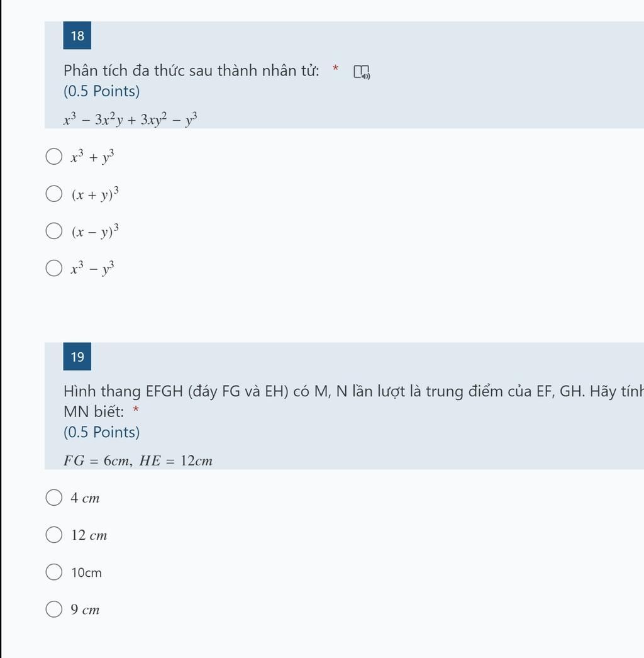The image size is (644, 658).
Task: Click the (0.5 Points) label under question 19
Action: tap(101, 432)
